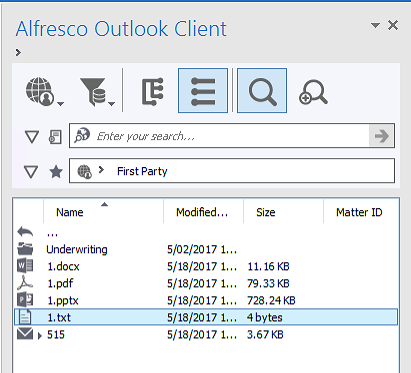411x373 pixels.
Task: Click the 11.16 KB size cell
Action: point(268,266)
